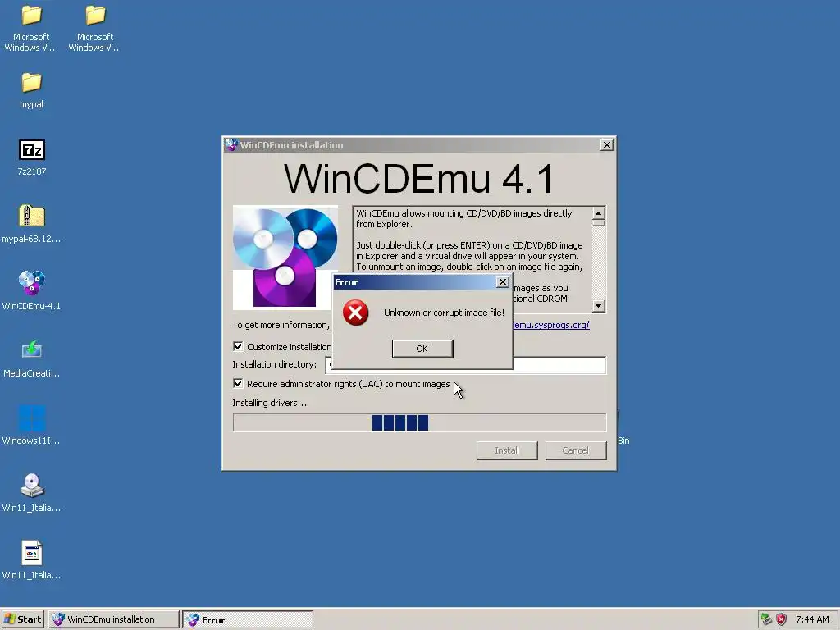This screenshot has height=630, width=840.
Task: Select the 7z2107 installer icon
Action: (32, 157)
